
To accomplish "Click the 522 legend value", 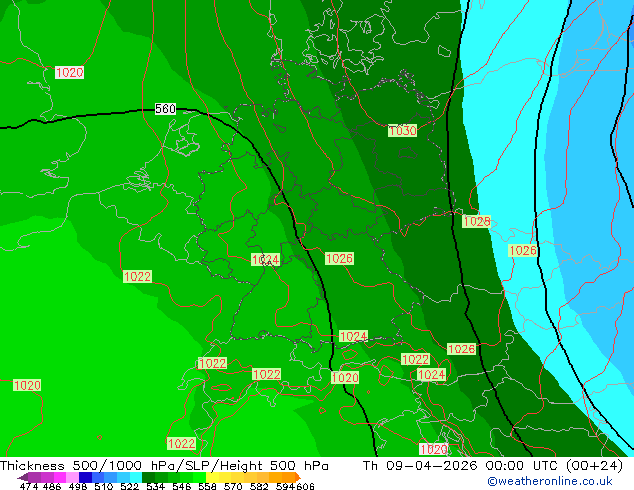I will (129, 486).
